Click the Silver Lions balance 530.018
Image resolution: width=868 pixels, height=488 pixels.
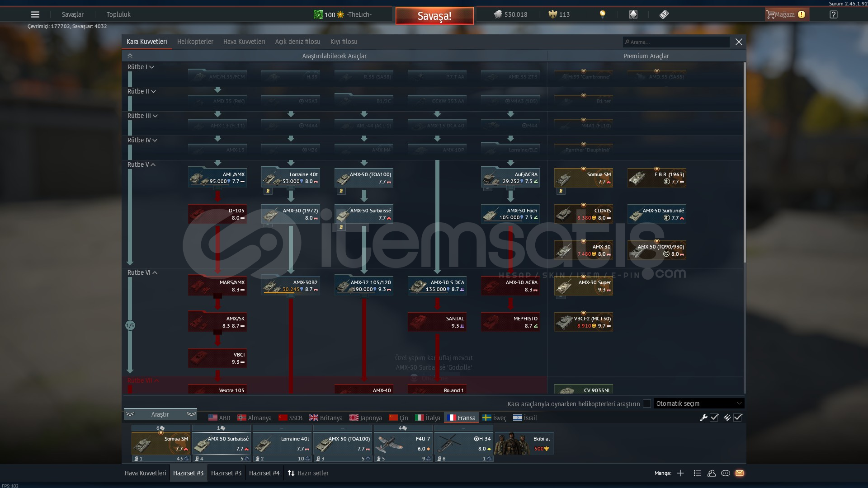(510, 14)
